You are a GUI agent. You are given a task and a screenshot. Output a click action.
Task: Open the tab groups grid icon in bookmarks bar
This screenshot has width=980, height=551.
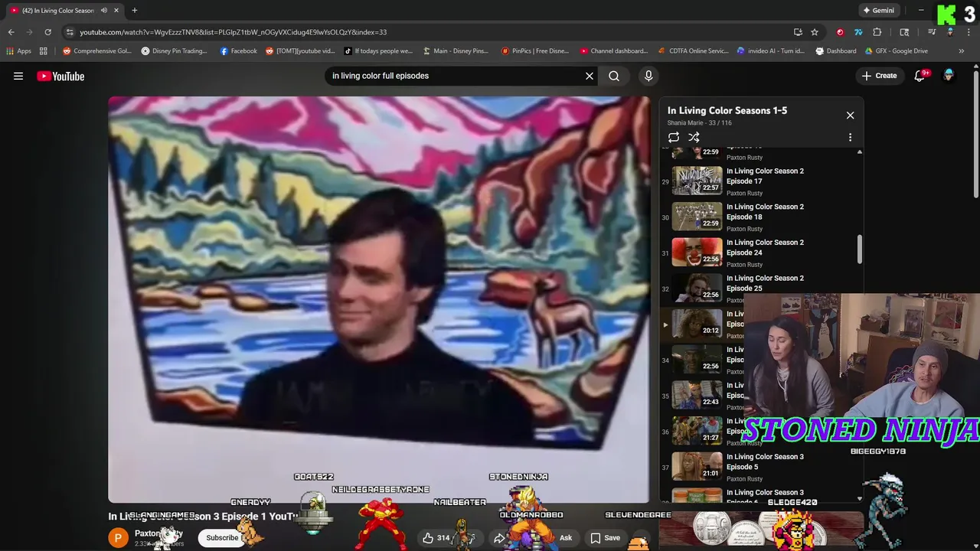coord(44,51)
